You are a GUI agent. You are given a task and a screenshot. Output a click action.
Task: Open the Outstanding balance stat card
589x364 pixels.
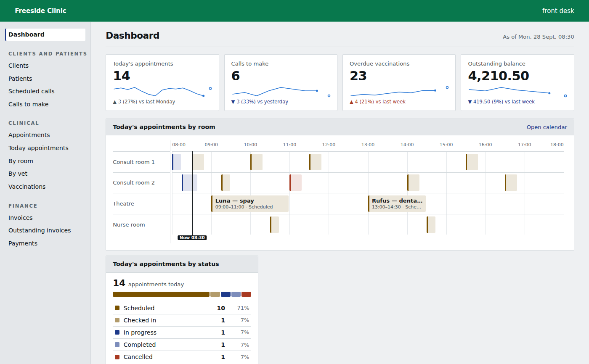[517, 82]
